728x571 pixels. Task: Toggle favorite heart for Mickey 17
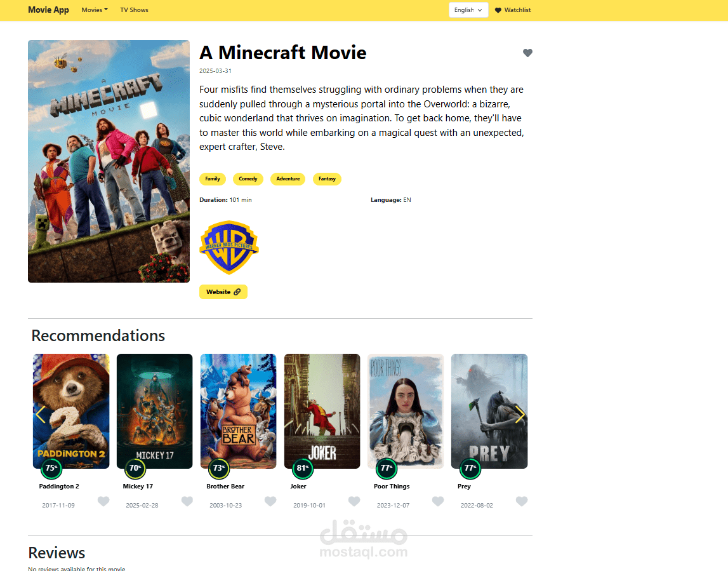point(187,501)
